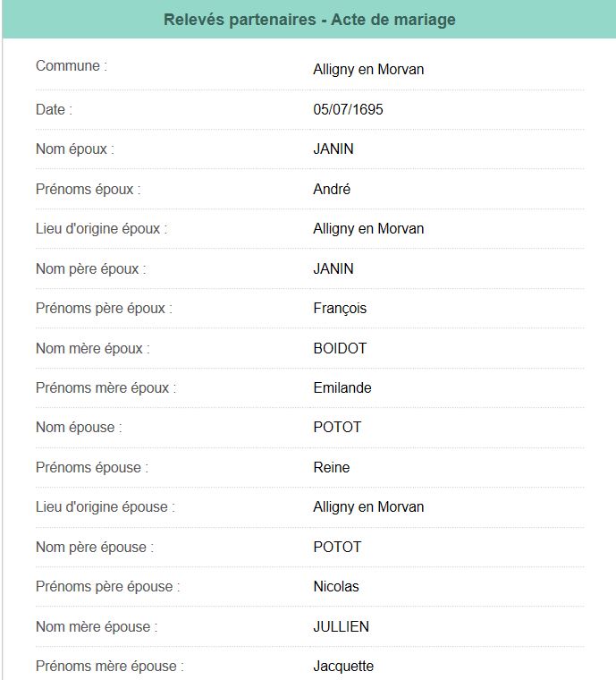Select the bride's father name Nicolas

click(x=336, y=587)
